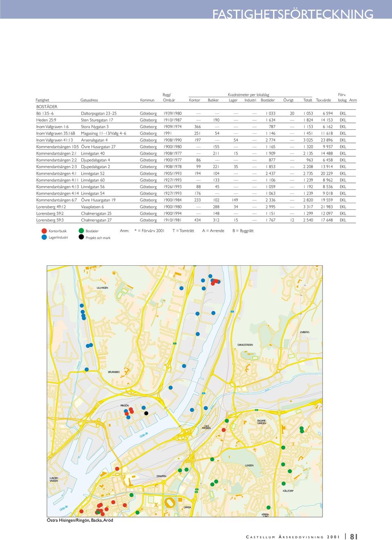Click tax value '20 229'
Viewport: 392px width, 540px height.
tap(327, 173)
